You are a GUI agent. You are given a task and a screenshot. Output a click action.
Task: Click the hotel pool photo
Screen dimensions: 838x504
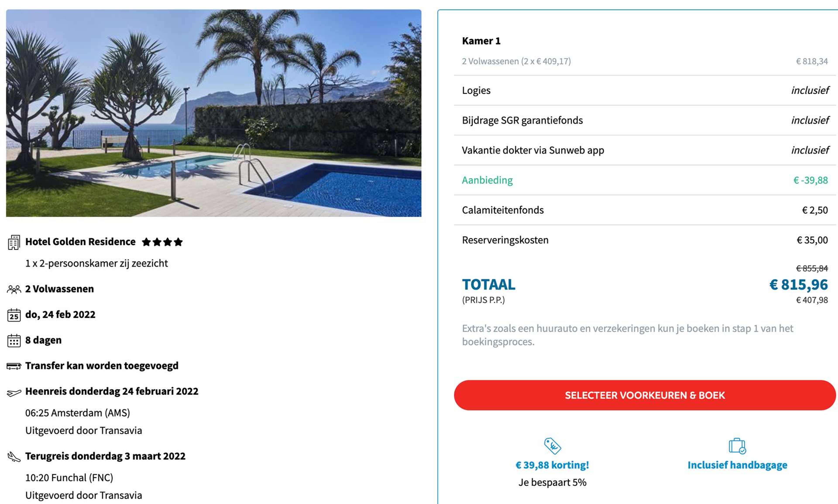(213, 113)
